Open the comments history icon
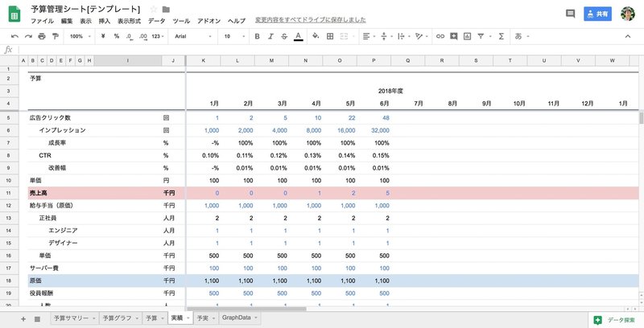The image size is (644, 328). coord(570,14)
